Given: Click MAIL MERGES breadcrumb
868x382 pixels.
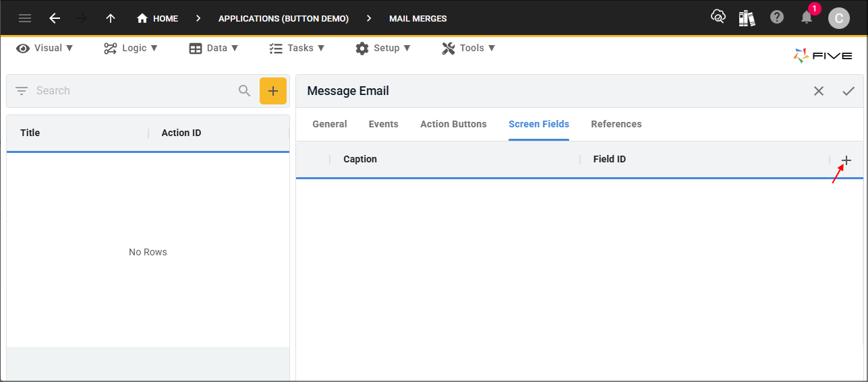Looking at the screenshot, I should tap(417, 18).
